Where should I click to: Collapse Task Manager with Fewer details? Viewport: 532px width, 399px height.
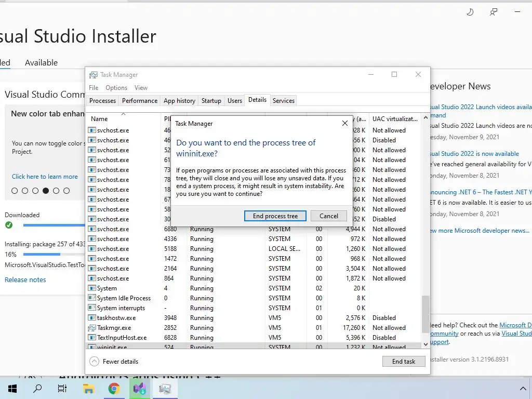114,362
